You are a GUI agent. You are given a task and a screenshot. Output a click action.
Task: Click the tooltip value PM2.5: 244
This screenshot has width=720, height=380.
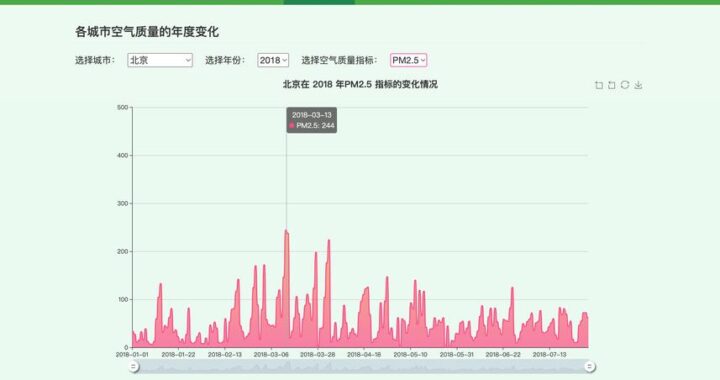[x=315, y=125]
